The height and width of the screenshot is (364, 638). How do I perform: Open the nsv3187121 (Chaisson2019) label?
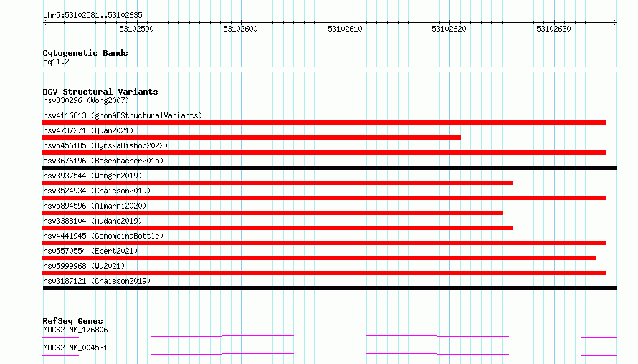(x=97, y=281)
